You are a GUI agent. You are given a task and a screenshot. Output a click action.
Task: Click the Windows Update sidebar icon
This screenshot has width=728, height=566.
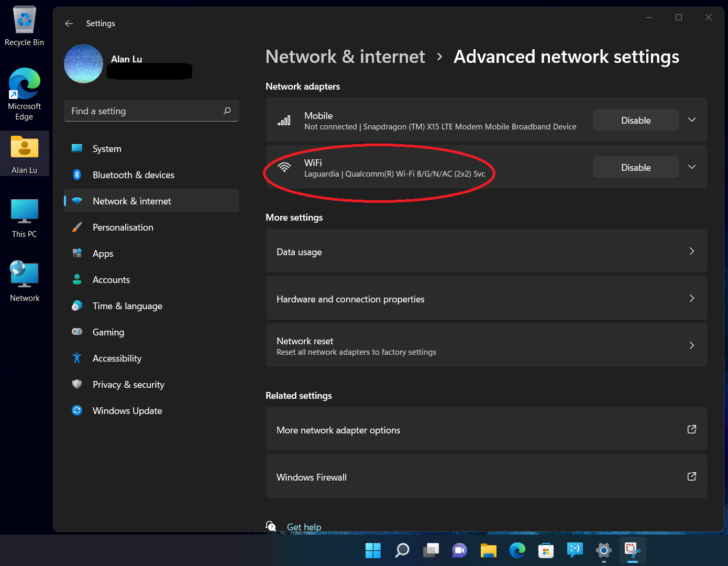(77, 410)
